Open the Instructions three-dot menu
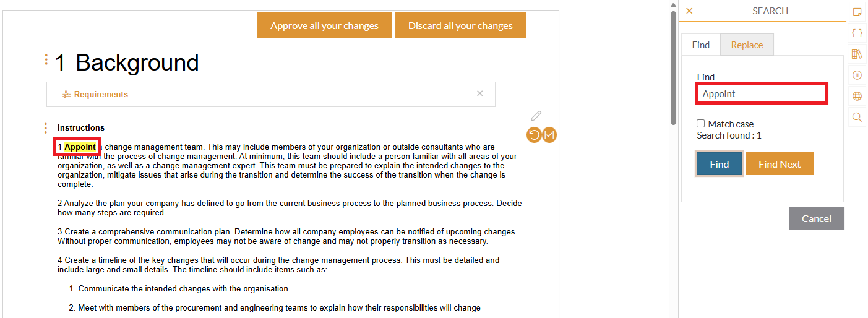Image resolution: width=868 pixels, height=318 pixels. [x=46, y=128]
